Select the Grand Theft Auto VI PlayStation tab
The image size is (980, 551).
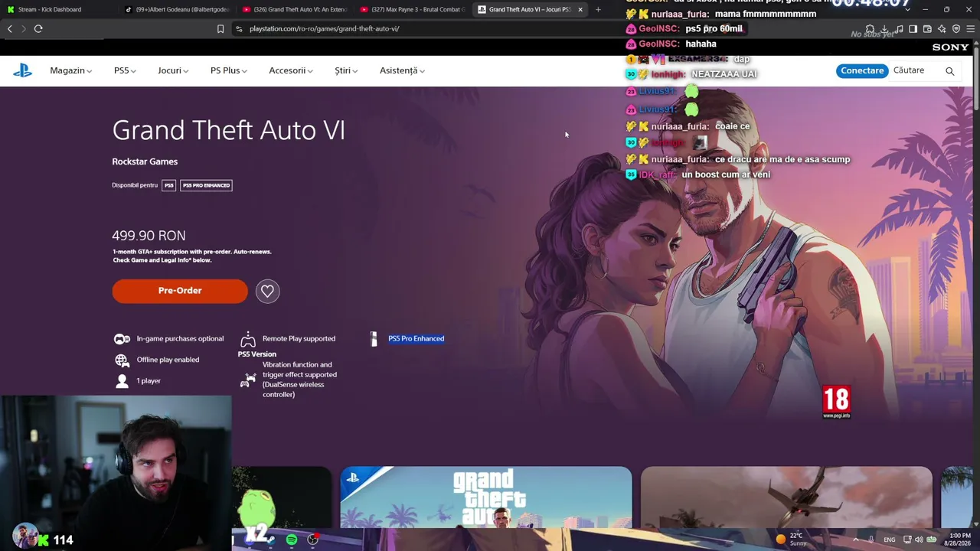[531, 9]
